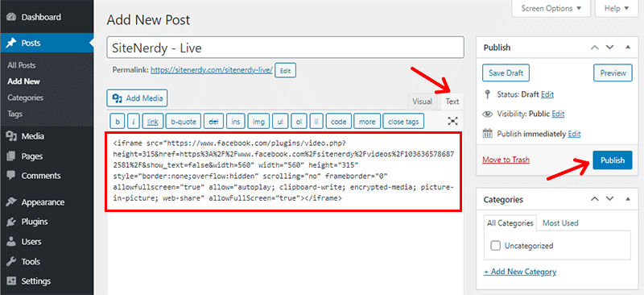Switch to the Text editor tab

(x=452, y=102)
